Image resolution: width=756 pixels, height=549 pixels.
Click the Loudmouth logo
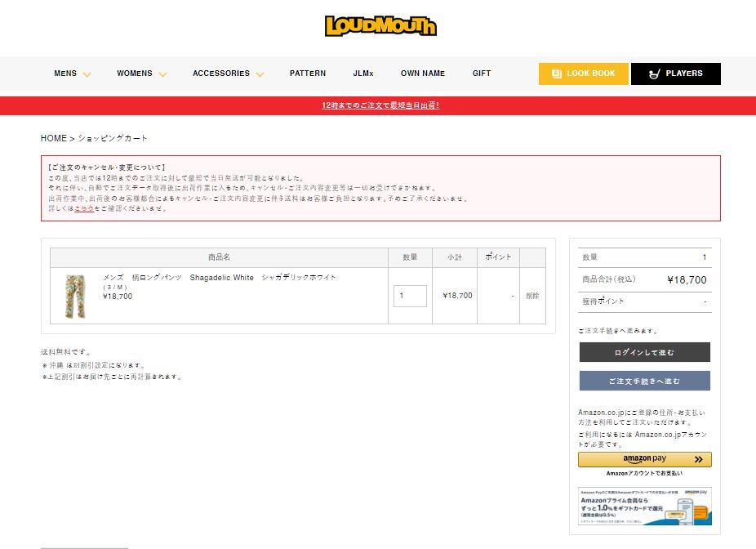(x=380, y=26)
